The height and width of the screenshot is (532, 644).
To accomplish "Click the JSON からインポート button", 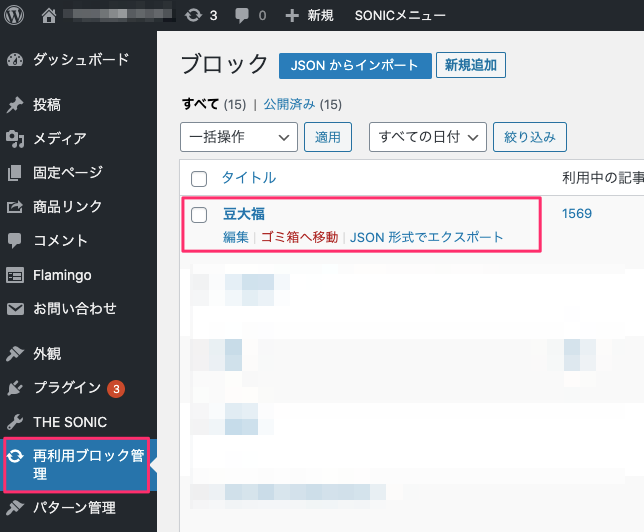I will [x=355, y=65].
